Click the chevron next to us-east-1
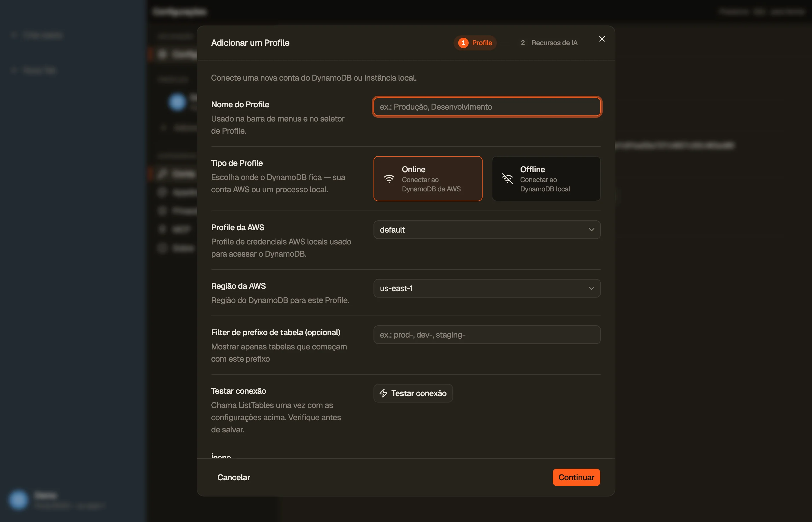The image size is (812, 522). [591, 289]
